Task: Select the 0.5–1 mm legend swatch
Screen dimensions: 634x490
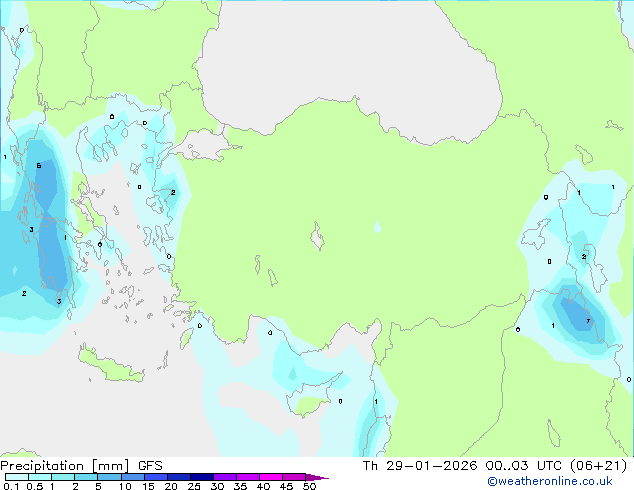Action: point(40,477)
